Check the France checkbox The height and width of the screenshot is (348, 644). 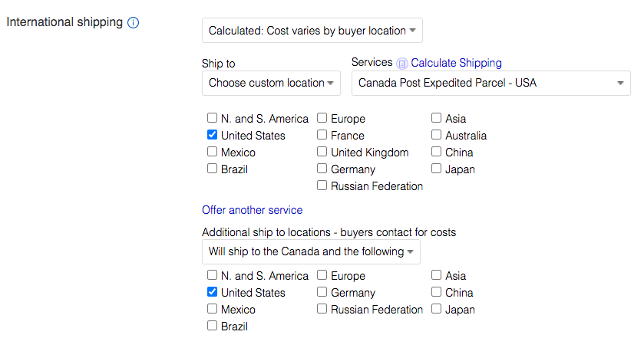pyautogui.click(x=322, y=135)
